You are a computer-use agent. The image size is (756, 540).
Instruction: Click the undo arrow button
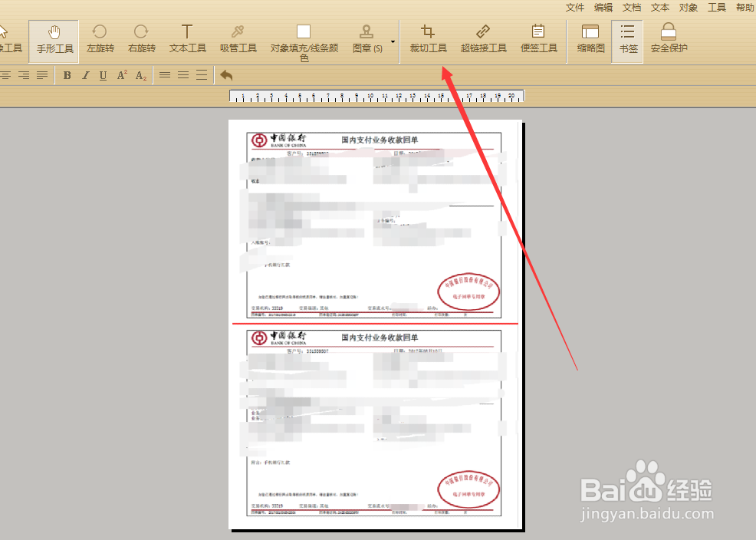click(x=226, y=75)
